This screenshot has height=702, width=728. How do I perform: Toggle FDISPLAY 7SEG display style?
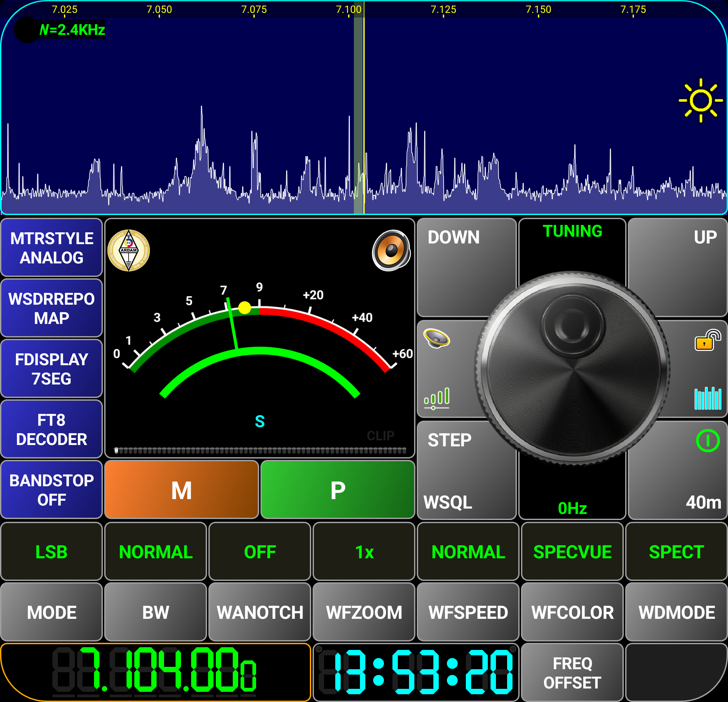[x=52, y=369]
